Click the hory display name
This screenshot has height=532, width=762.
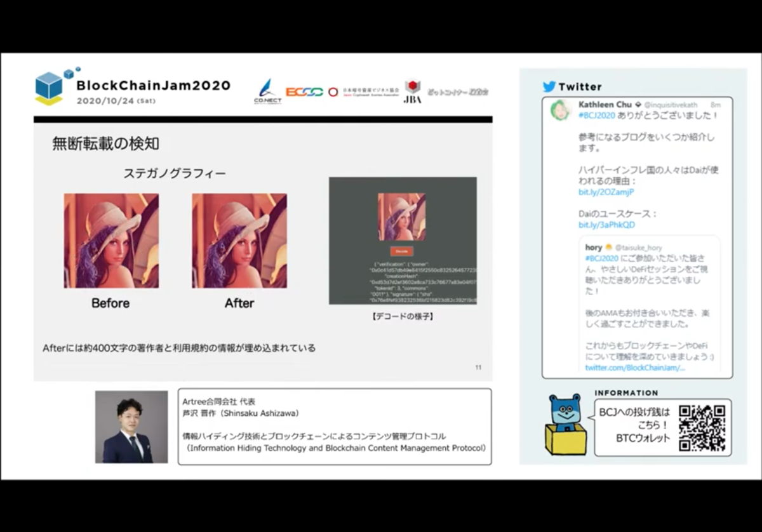[x=593, y=247]
